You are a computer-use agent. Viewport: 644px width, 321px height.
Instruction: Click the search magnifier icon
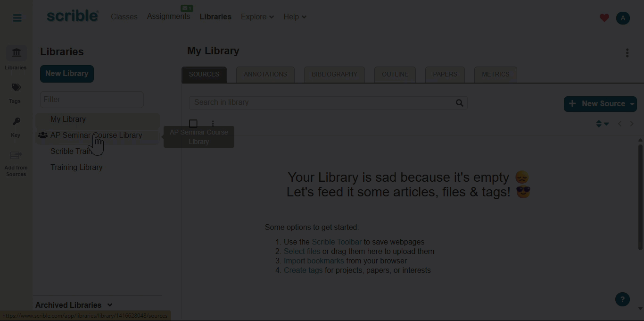(x=460, y=103)
